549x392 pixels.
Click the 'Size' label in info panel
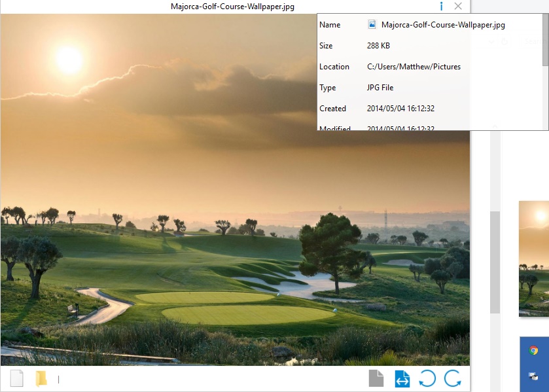pos(326,46)
